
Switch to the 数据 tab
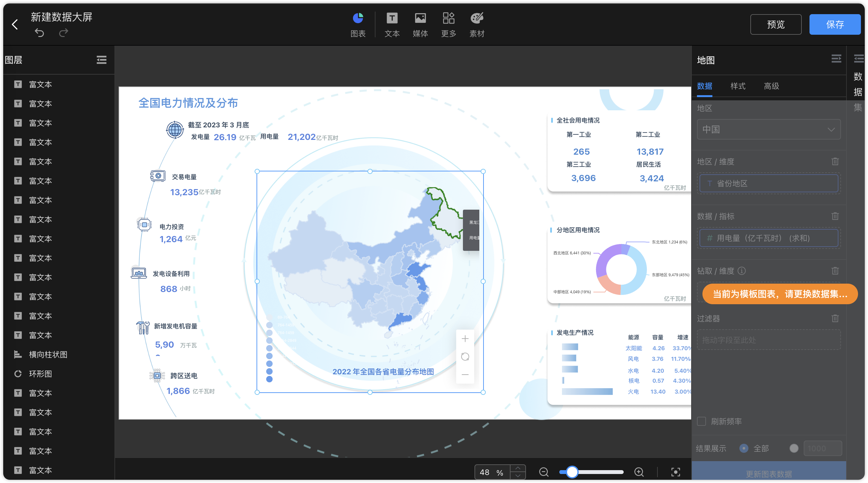(704, 86)
